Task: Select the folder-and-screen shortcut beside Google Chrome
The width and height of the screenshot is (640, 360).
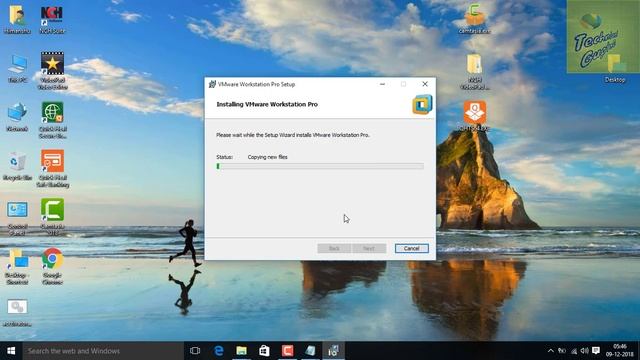Action: 17,266
